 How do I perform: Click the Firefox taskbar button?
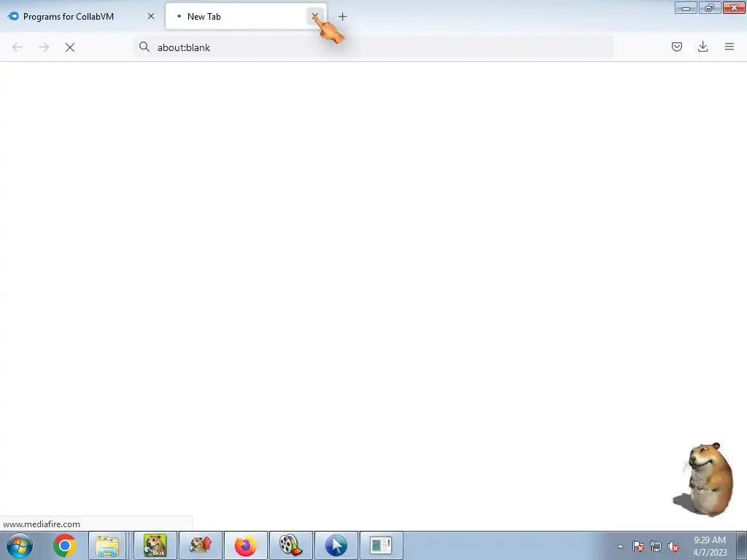coord(246,545)
